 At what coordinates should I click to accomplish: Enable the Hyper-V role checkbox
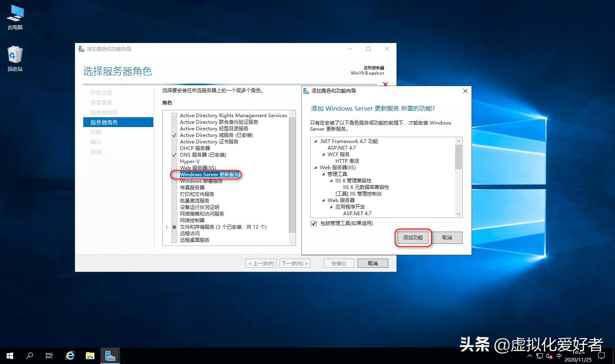[174, 161]
